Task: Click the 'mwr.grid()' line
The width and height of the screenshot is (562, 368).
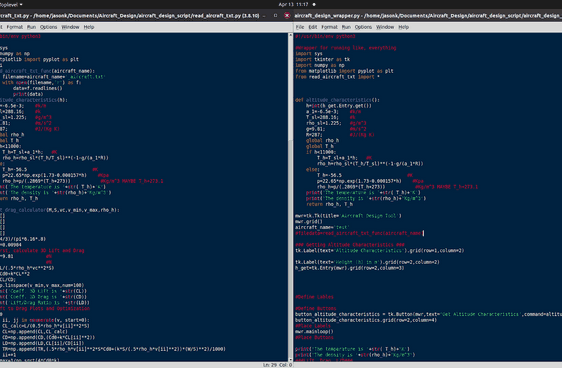Action: pos(309,221)
